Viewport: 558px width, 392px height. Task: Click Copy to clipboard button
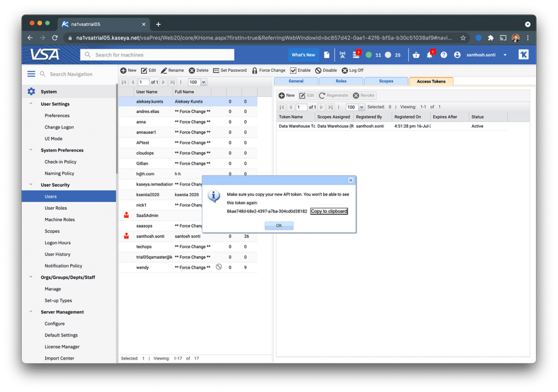pyautogui.click(x=329, y=211)
